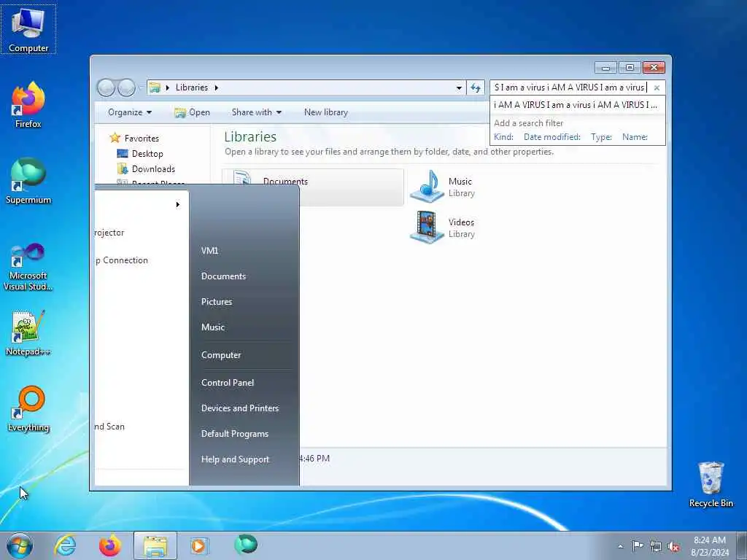Screen dimensions: 747x560
Task: Click the Windows Start orb
Action: (x=20, y=545)
